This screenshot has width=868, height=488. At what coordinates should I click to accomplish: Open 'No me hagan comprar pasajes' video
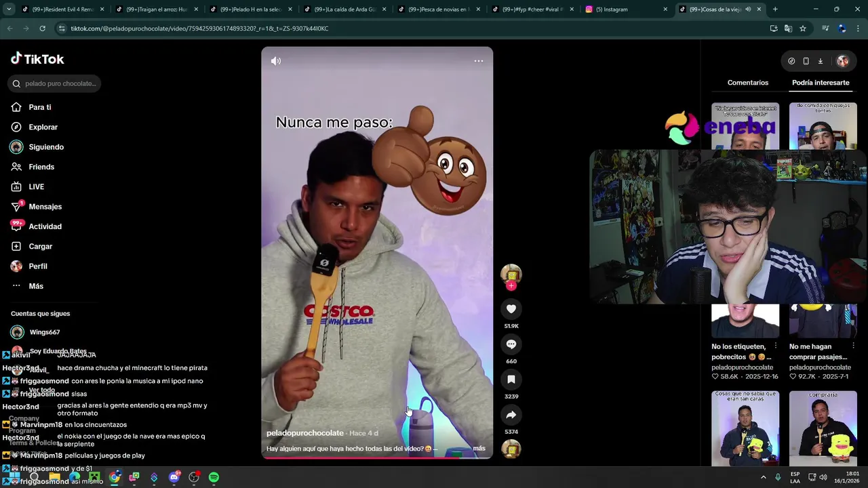click(x=818, y=352)
